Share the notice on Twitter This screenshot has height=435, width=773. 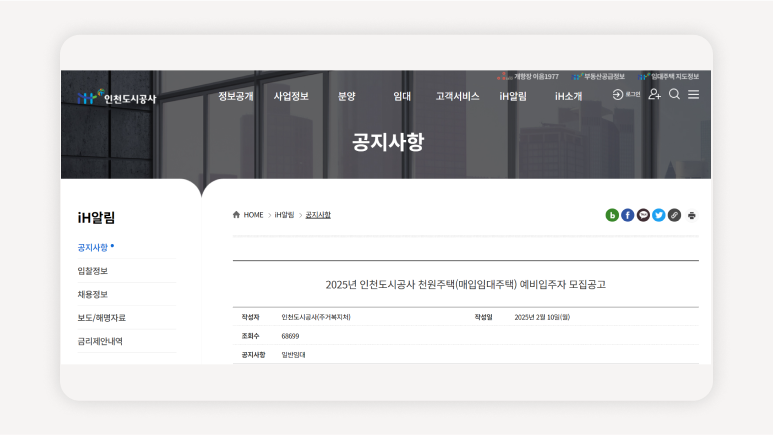[x=659, y=215]
